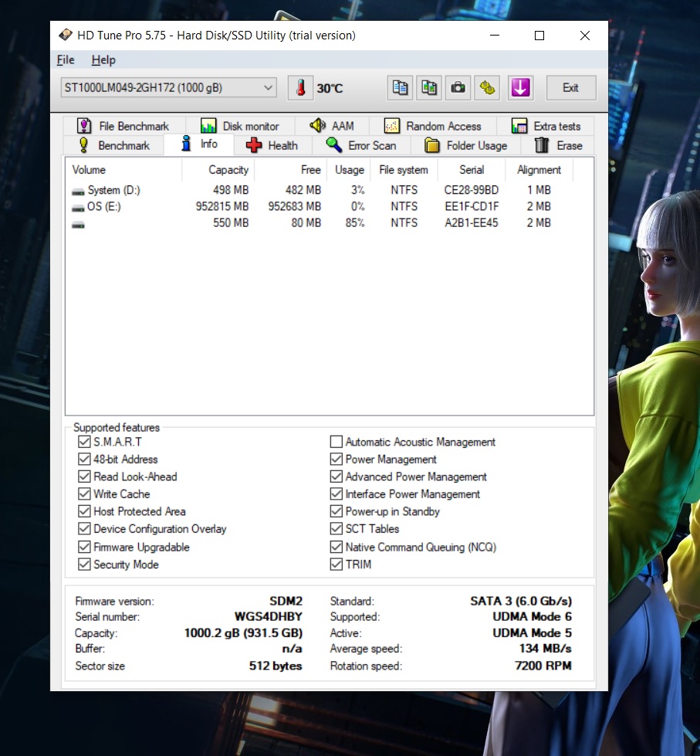Open the Folder Usage tab
The height and width of the screenshot is (756, 700).
pos(466,146)
